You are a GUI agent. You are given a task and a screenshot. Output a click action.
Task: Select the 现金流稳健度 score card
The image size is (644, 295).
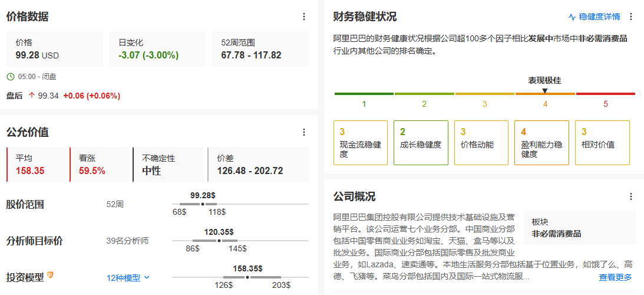click(x=361, y=143)
